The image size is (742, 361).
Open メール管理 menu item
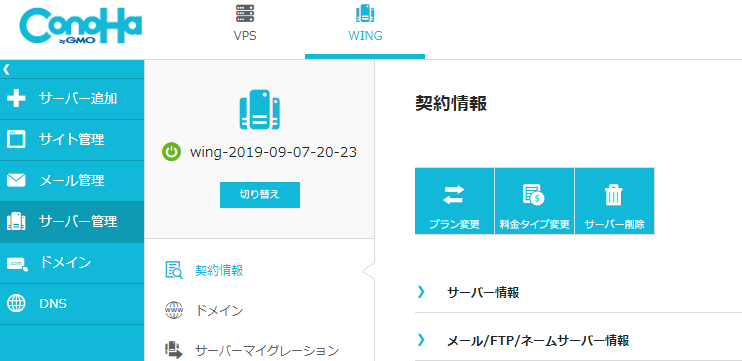pos(72,180)
